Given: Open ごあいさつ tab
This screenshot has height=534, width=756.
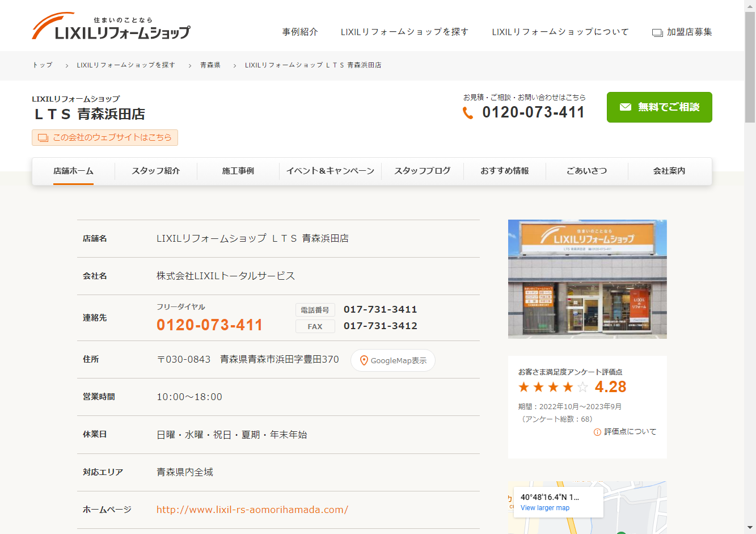Looking at the screenshot, I should tap(587, 171).
